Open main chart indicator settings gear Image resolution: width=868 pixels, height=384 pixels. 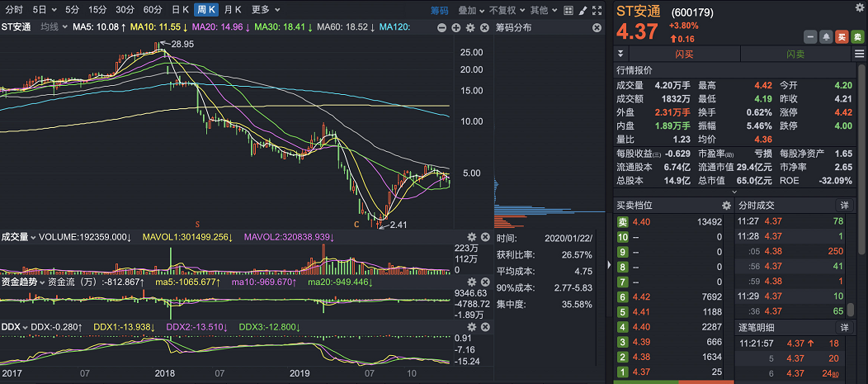pos(470,27)
